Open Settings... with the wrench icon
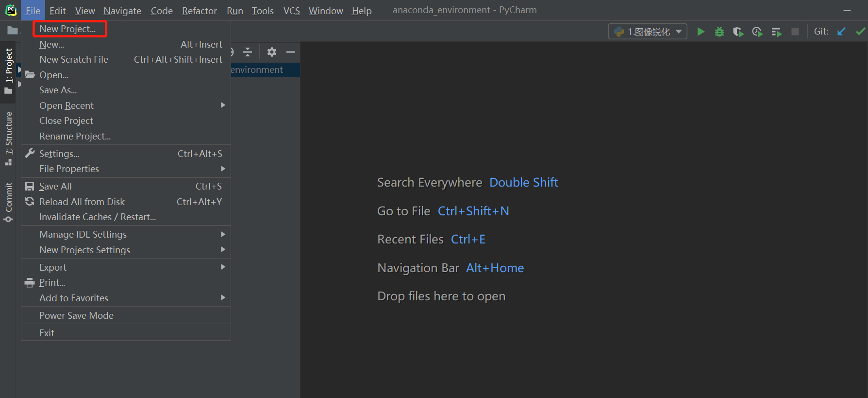 pos(126,154)
